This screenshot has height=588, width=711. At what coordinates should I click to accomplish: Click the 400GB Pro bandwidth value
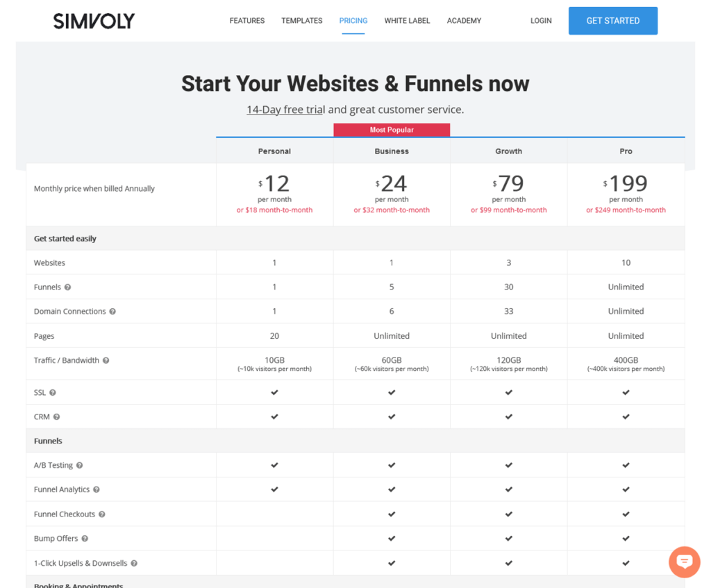(626, 360)
